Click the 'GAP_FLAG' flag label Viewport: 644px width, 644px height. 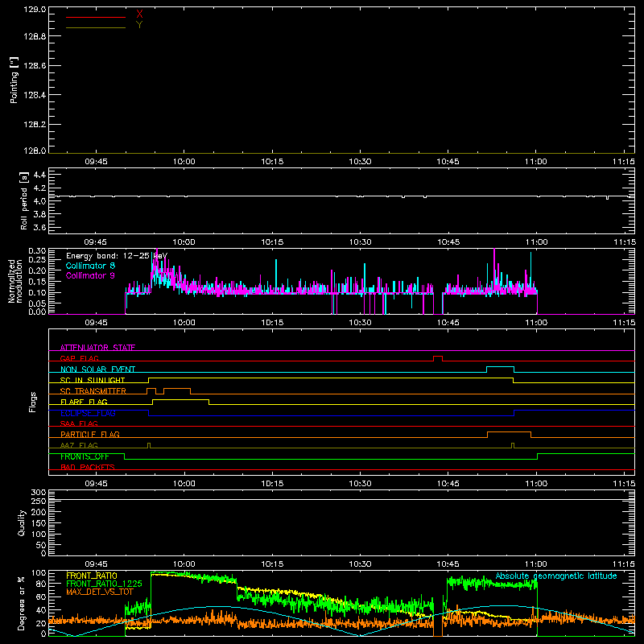pos(79,358)
